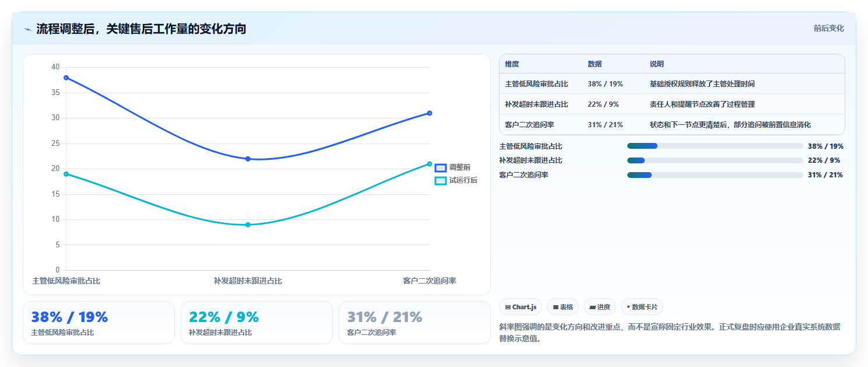Click the 斜率图 footnote paragraph

[x=670, y=333]
